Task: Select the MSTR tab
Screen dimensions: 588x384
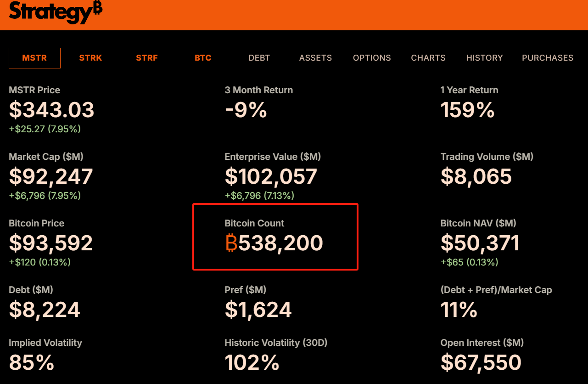Action: click(34, 58)
